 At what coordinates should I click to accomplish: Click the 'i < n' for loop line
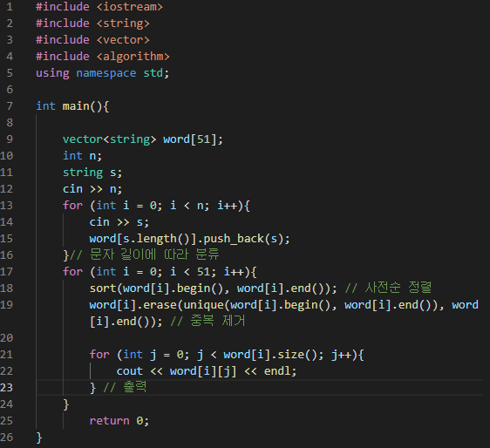pos(156,206)
